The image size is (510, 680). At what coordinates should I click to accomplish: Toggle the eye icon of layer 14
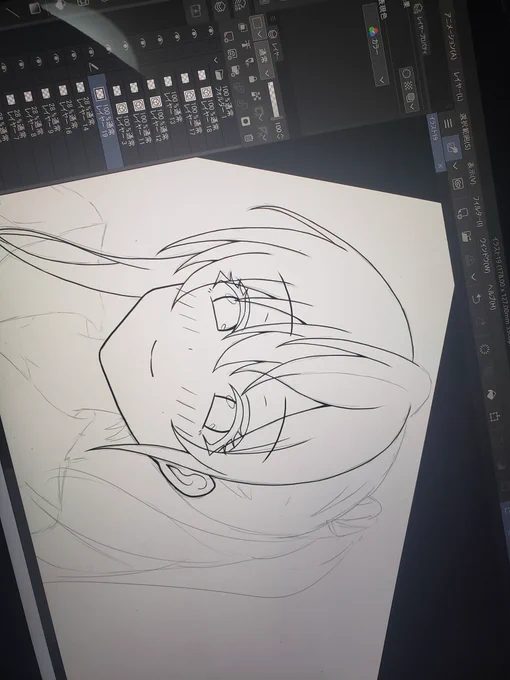coord(73,55)
